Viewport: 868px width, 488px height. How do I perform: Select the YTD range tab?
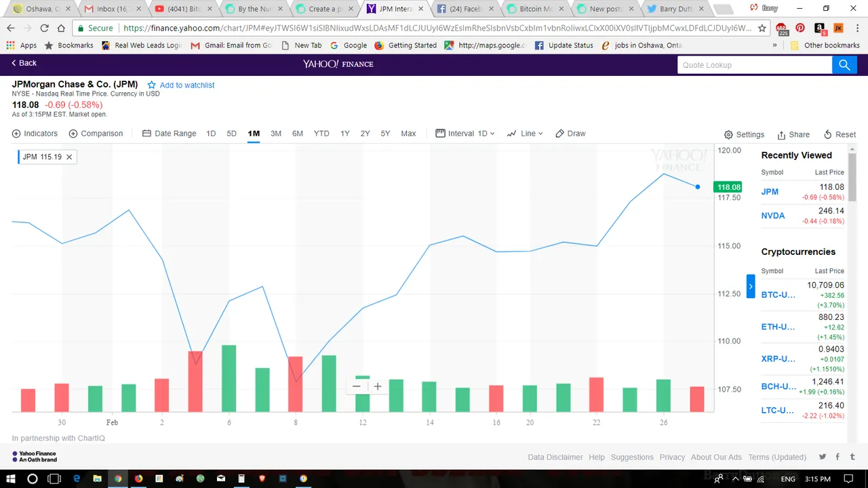[x=321, y=134]
